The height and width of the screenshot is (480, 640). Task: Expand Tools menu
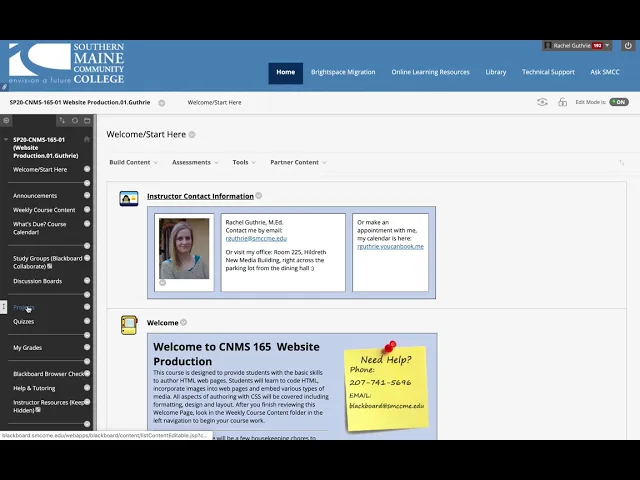[x=244, y=162]
